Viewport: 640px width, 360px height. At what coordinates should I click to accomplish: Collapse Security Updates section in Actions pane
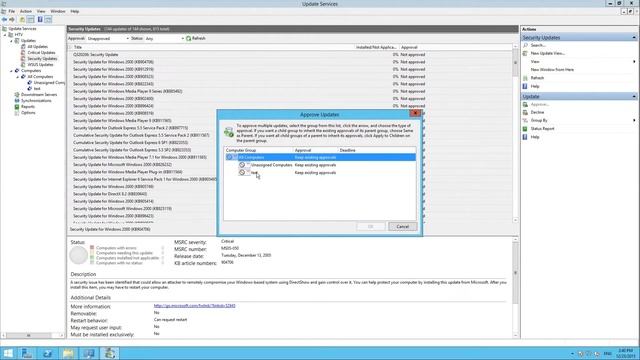[x=634, y=38]
